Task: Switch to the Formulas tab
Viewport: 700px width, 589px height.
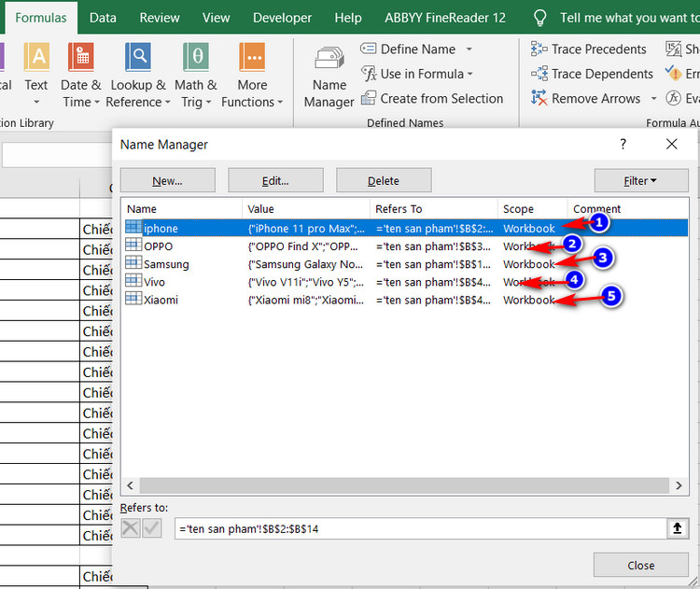Action: (41, 18)
